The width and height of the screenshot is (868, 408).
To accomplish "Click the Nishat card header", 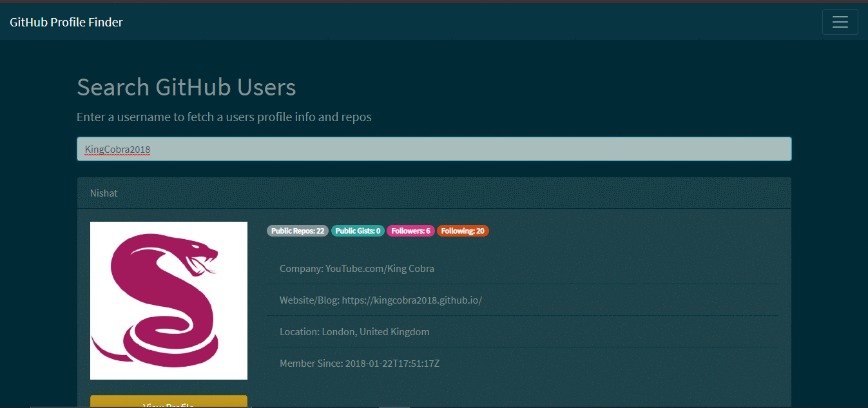I will tap(434, 193).
